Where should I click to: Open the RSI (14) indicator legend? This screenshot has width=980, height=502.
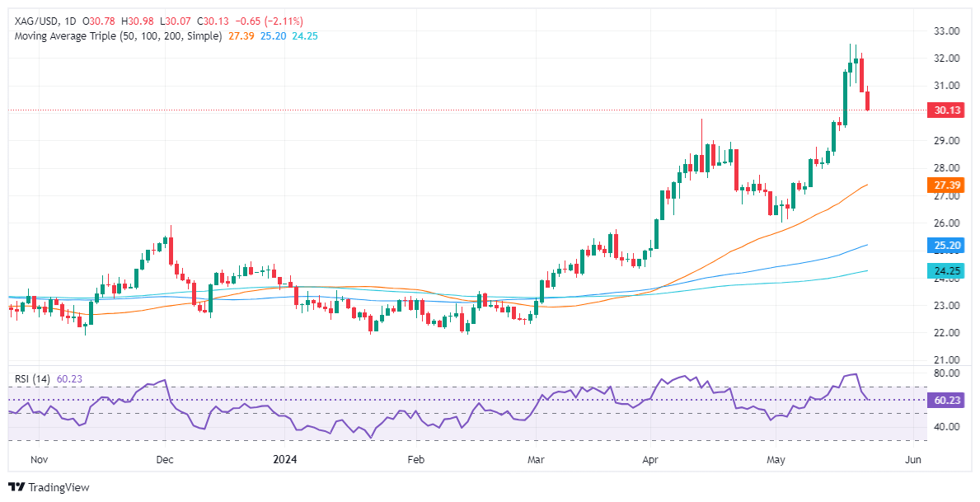pos(32,379)
